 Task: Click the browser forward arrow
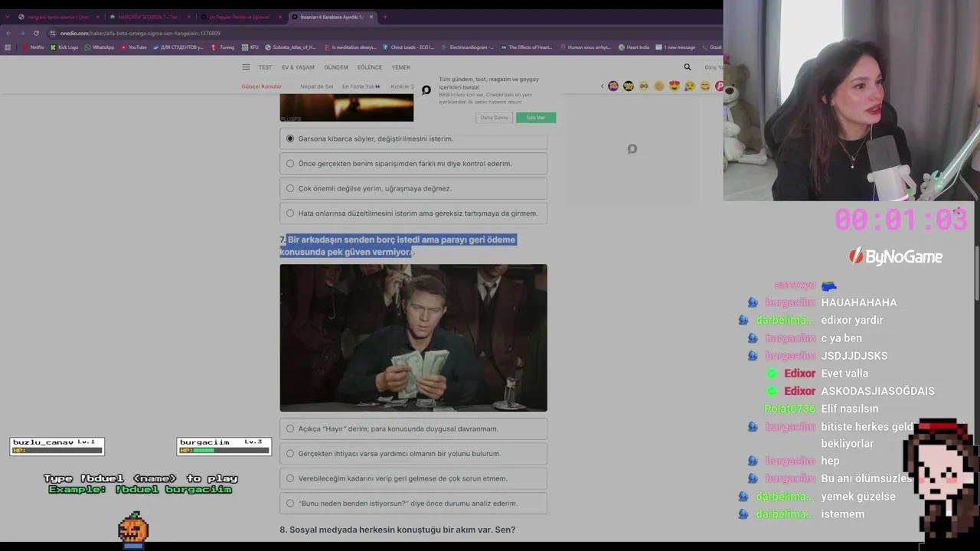coord(22,33)
